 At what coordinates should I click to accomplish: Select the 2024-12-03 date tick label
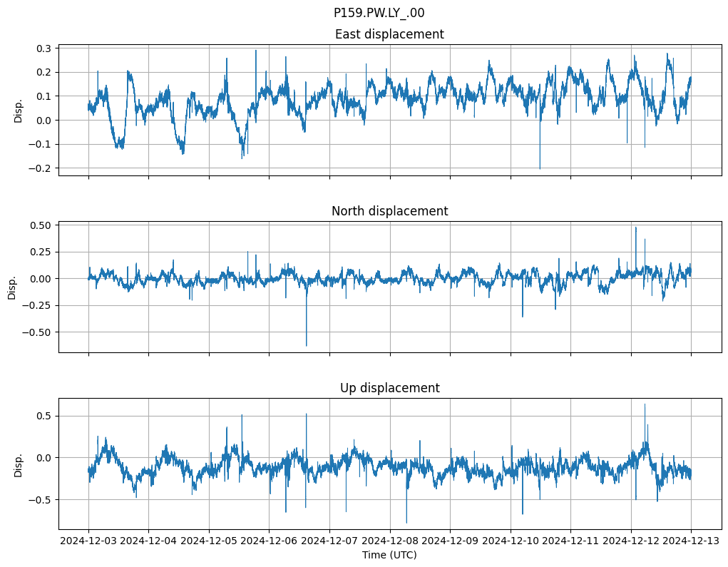pos(88,541)
